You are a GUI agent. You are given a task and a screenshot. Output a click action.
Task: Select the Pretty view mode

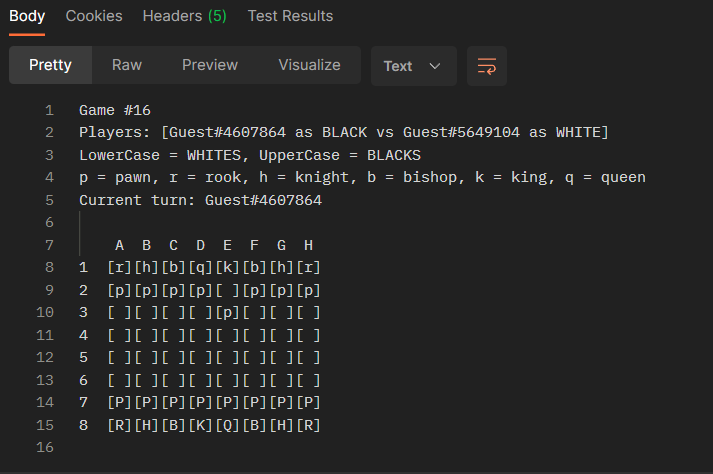point(50,65)
